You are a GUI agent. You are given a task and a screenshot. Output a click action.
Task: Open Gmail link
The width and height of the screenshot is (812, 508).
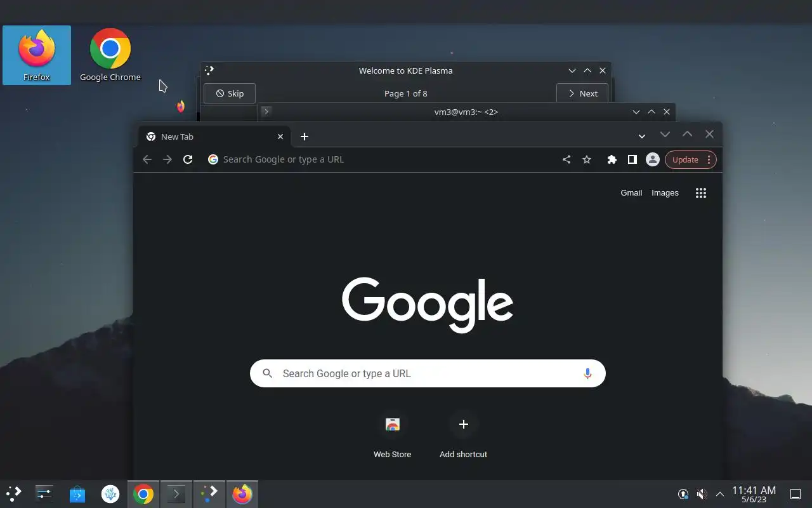[x=631, y=193]
